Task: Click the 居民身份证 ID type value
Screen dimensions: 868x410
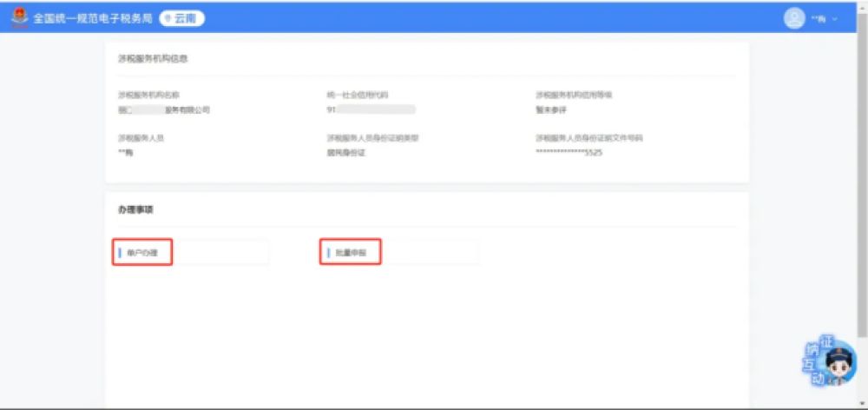Action: [344, 152]
